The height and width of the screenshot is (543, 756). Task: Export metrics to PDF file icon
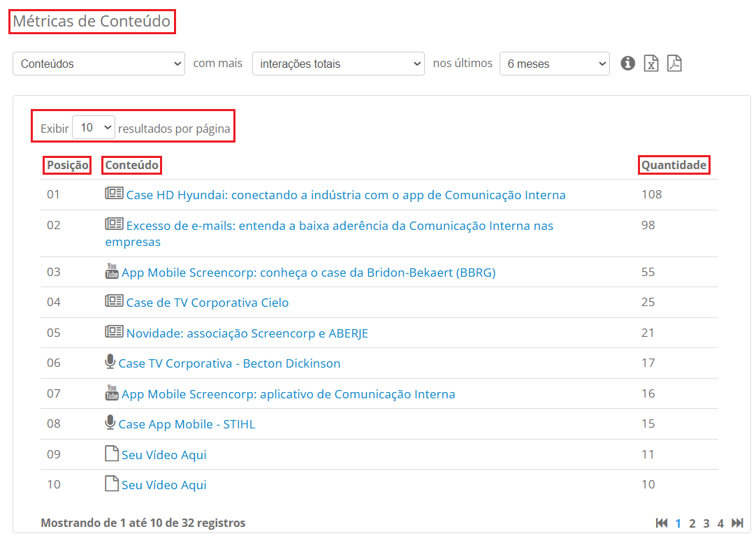tap(674, 63)
